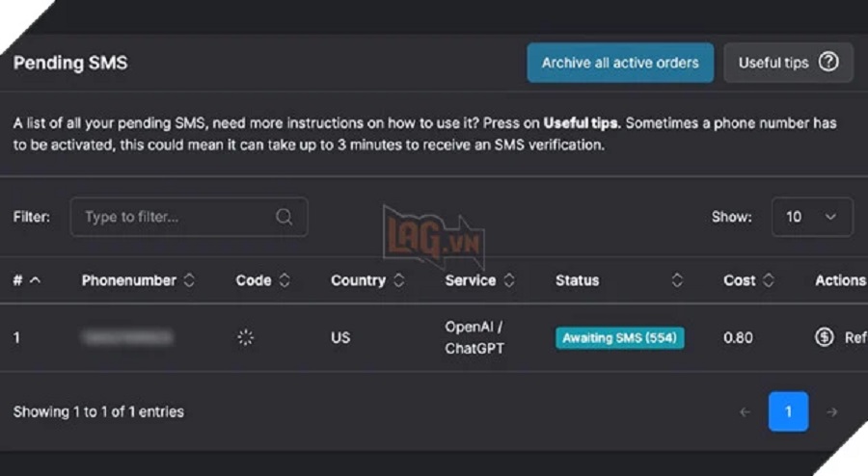868x476 pixels.
Task: Click the loading spinner in Code column
Action: (245, 337)
